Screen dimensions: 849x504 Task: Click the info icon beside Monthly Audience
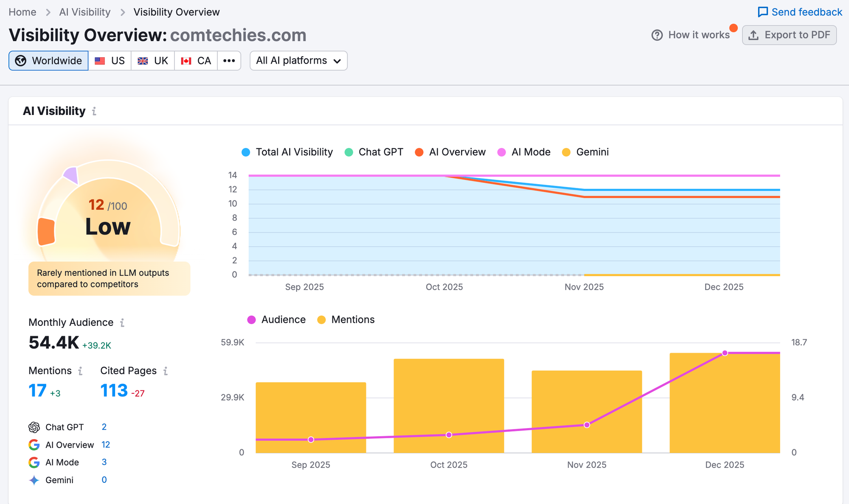coord(123,323)
